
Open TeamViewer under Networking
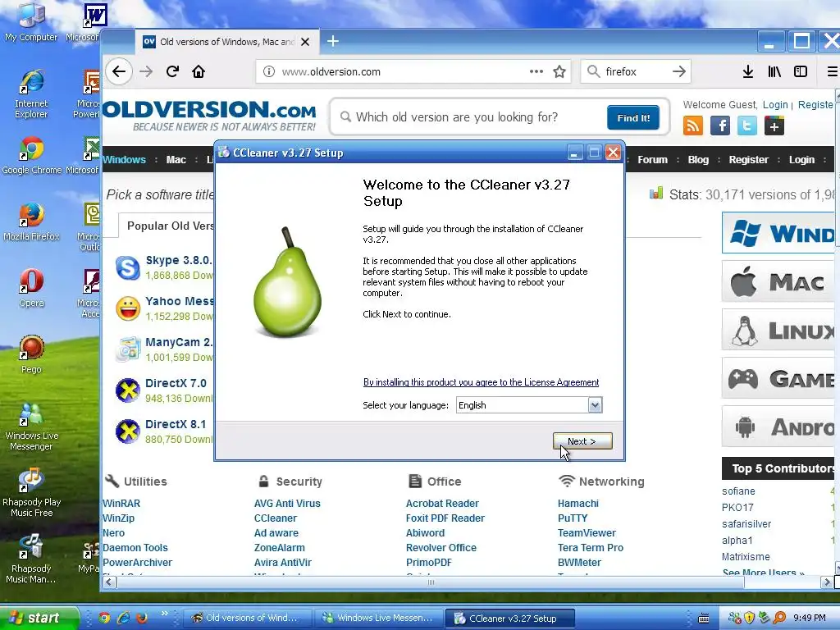(x=587, y=533)
